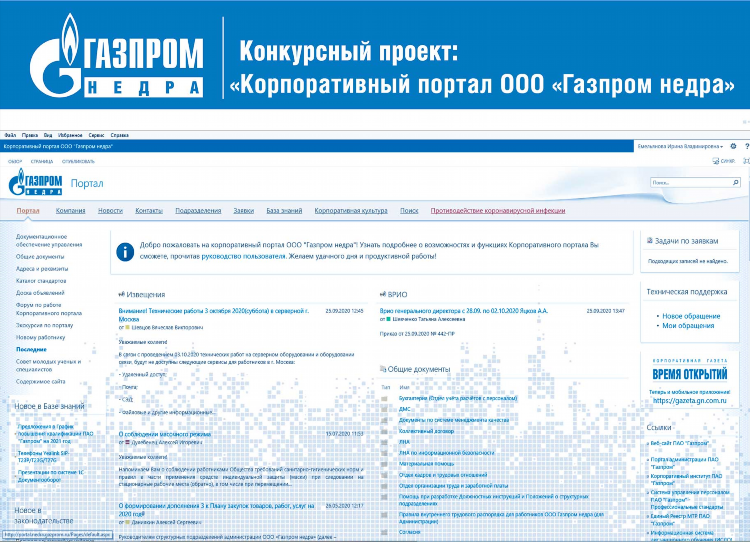Open the Правка menu in the browser
Image resolution: width=750 pixels, height=542 pixels.
tap(30, 135)
